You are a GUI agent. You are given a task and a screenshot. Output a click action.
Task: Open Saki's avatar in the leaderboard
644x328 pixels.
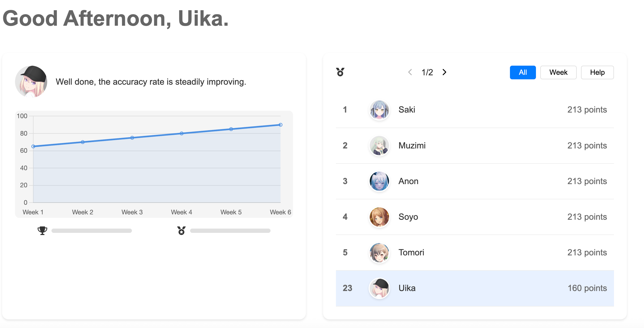[x=379, y=110]
